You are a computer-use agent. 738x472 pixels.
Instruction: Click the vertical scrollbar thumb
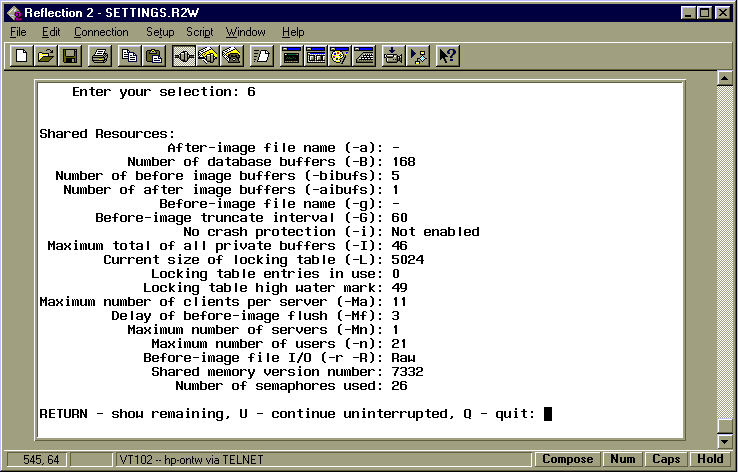pyautogui.click(x=724, y=426)
